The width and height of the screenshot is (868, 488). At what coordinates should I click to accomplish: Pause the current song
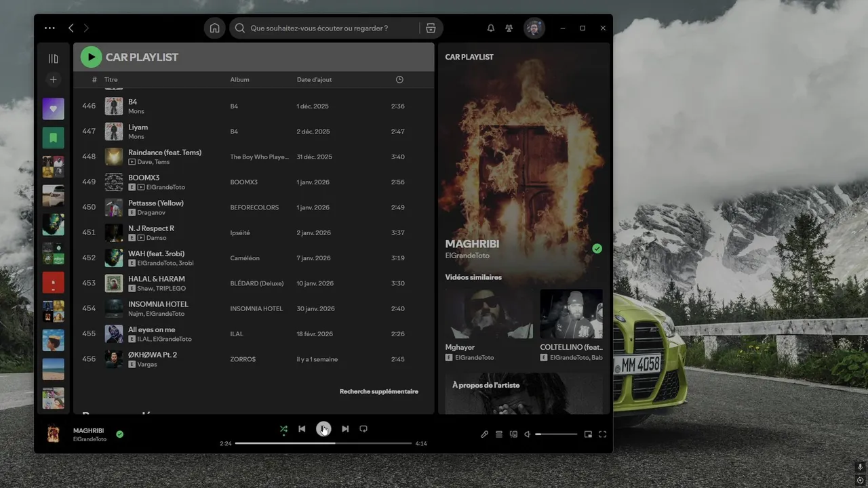(x=323, y=429)
